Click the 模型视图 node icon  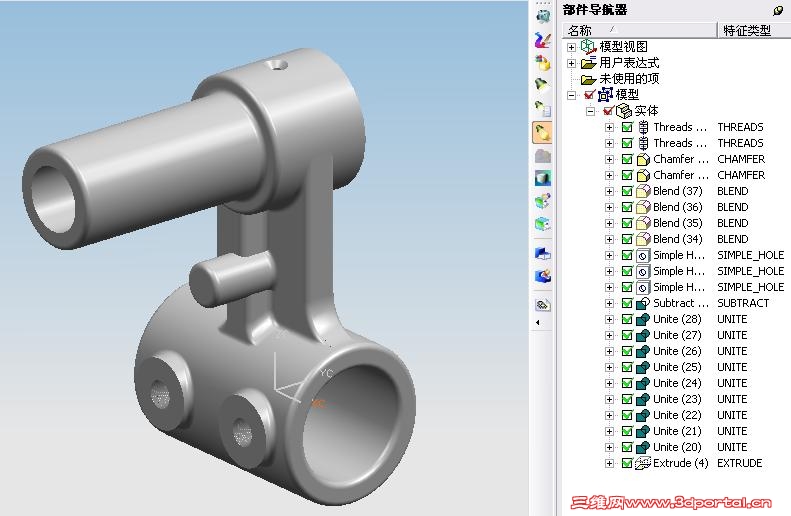coord(588,46)
